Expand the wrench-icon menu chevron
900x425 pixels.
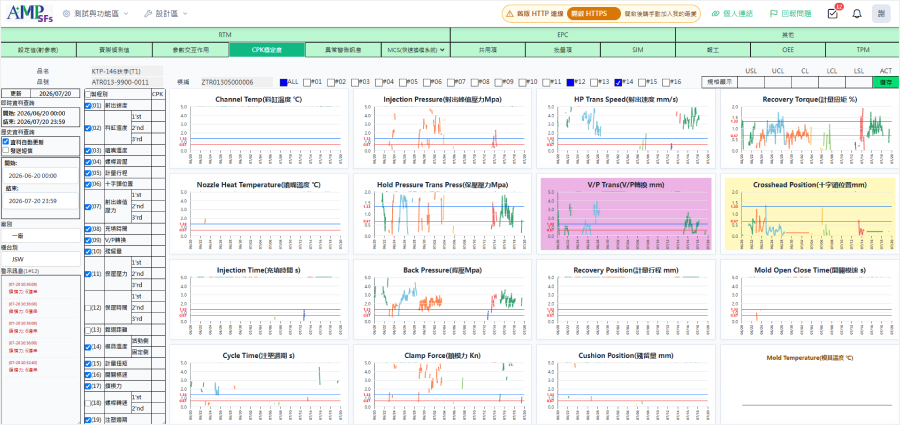coord(185,13)
